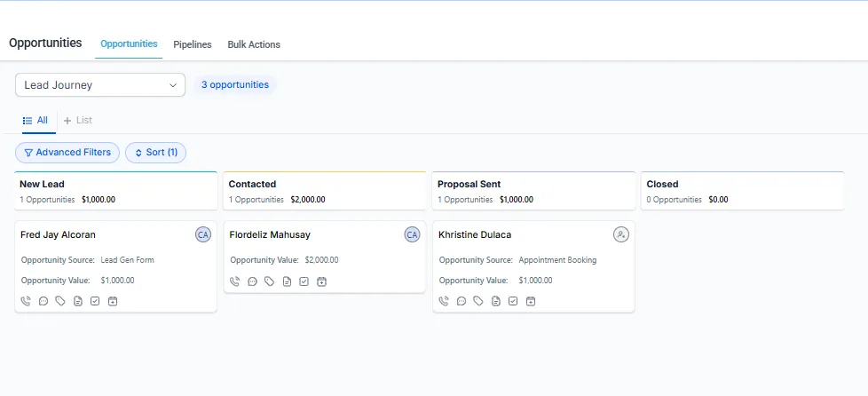Add a new List view
Screen dimensions: 868x396
(x=78, y=120)
